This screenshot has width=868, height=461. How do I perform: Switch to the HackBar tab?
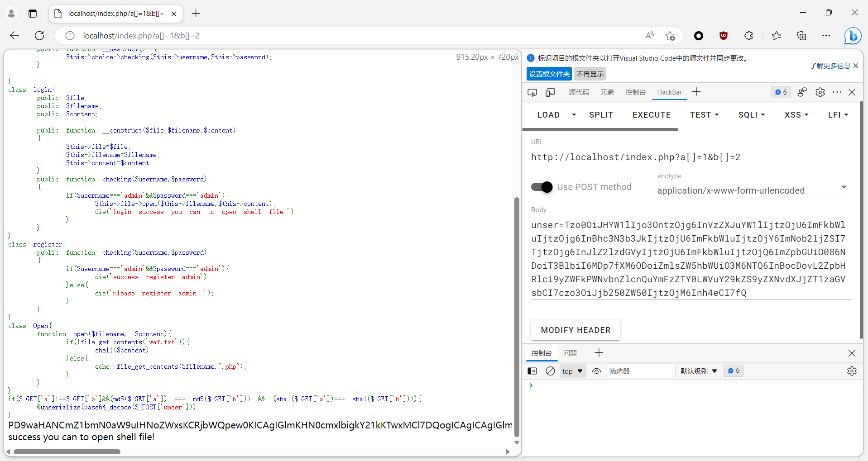pyautogui.click(x=669, y=92)
